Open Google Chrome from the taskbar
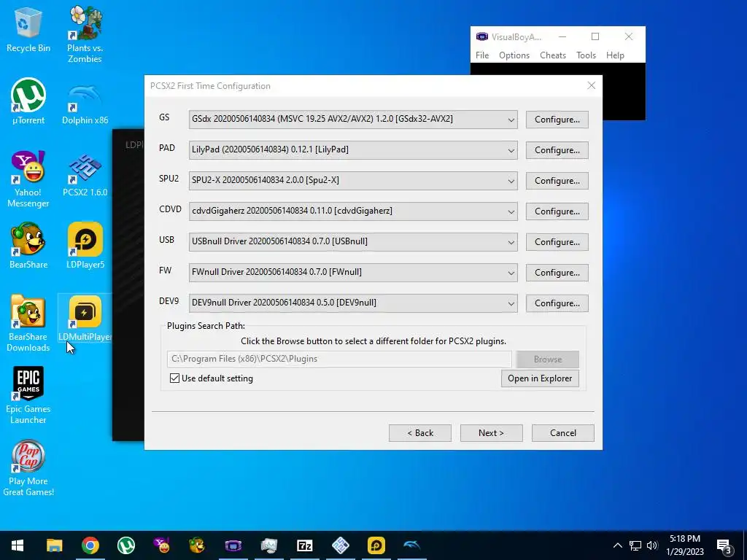Viewport: 747px width, 560px height. (x=90, y=545)
